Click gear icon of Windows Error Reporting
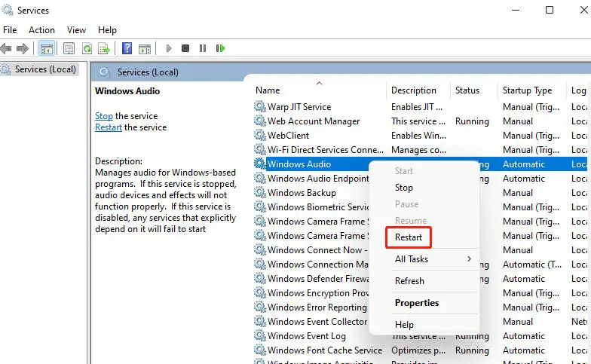The height and width of the screenshot is (364, 591). coord(259,307)
